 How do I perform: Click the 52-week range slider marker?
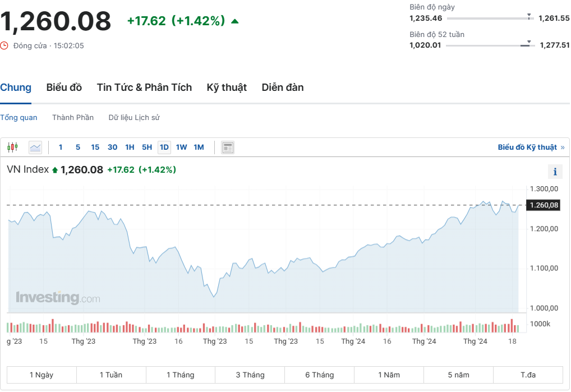point(527,44)
